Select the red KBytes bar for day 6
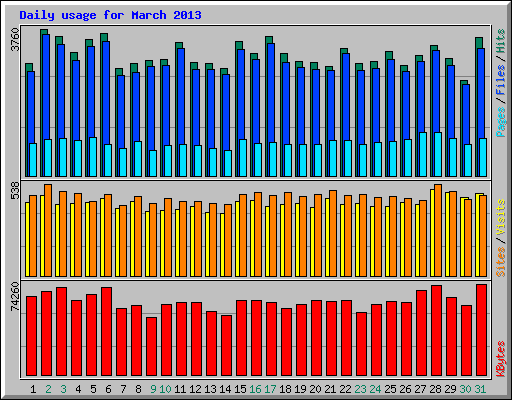This screenshot has height=400, width=512. pos(107,332)
